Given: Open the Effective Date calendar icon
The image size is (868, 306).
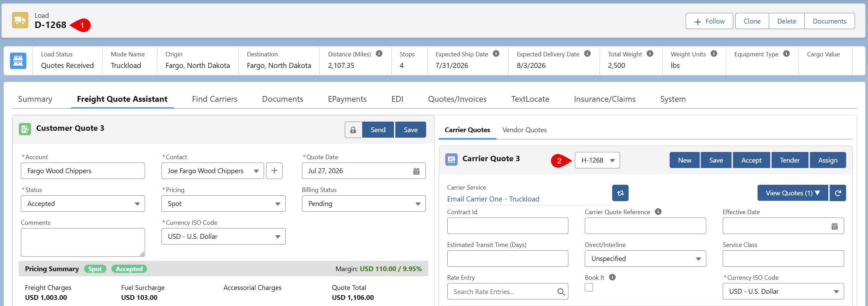Looking at the screenshot, I should [834, 226].
